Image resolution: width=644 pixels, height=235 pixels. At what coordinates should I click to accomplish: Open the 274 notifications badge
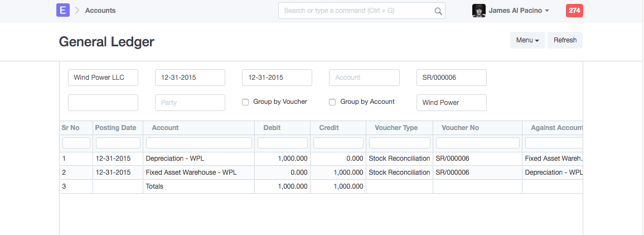click(x=574, y=10)
